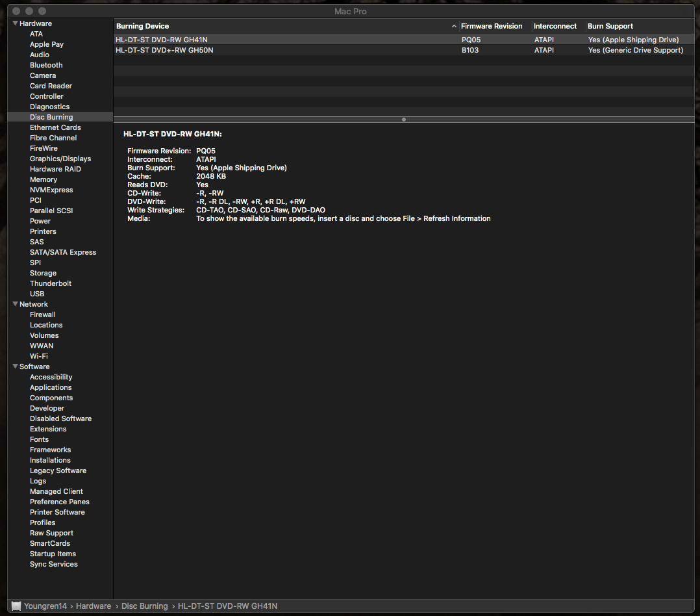Screen dimensions: 700x616
Task: Sort by Firmware Revision column
Action: 492,26
